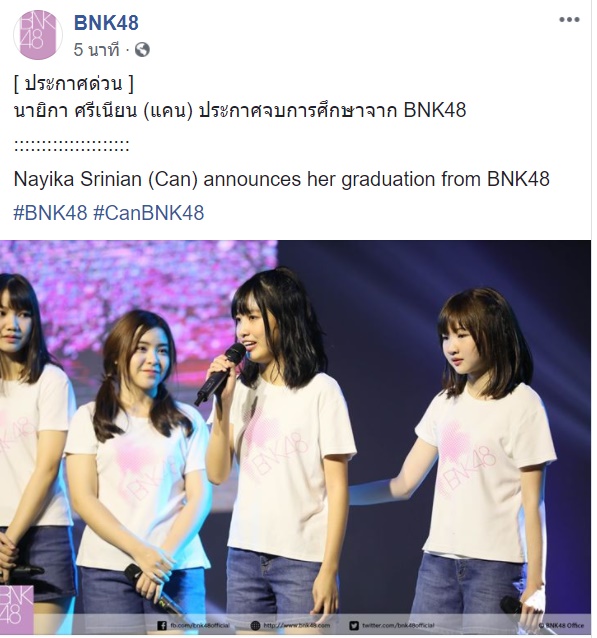Screen dimensions: 597x638
Task: Click the Facebook icon in photo footer
Action: (x=162, y=625)
